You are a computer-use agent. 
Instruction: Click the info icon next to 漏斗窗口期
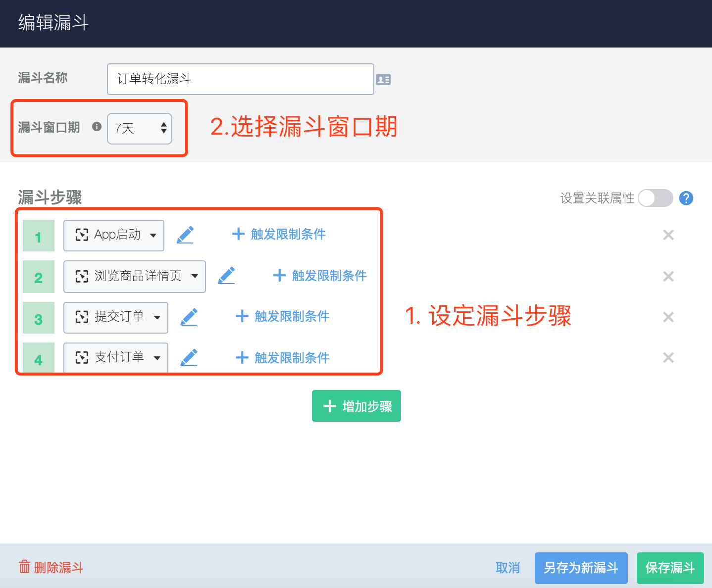97,127
